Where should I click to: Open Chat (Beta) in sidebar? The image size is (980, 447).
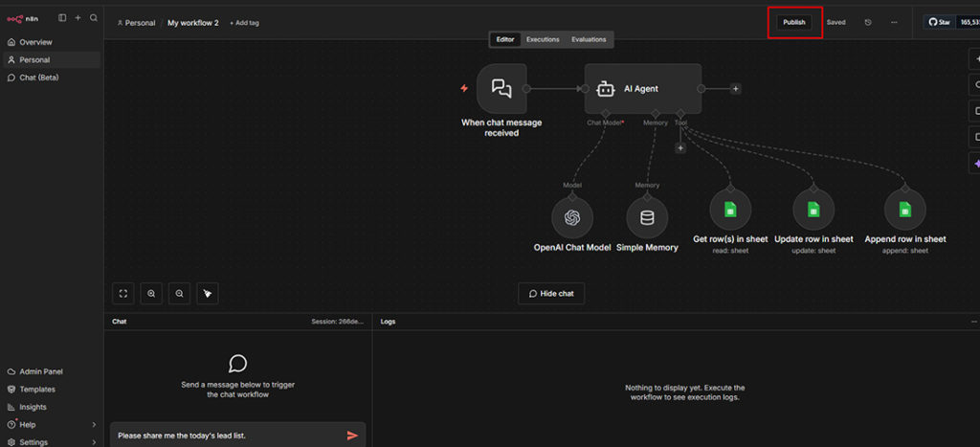pos(52,78)
